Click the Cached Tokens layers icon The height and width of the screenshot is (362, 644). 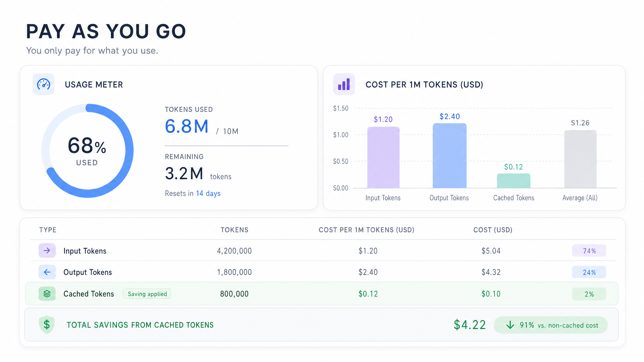click(x=47, y=293)
